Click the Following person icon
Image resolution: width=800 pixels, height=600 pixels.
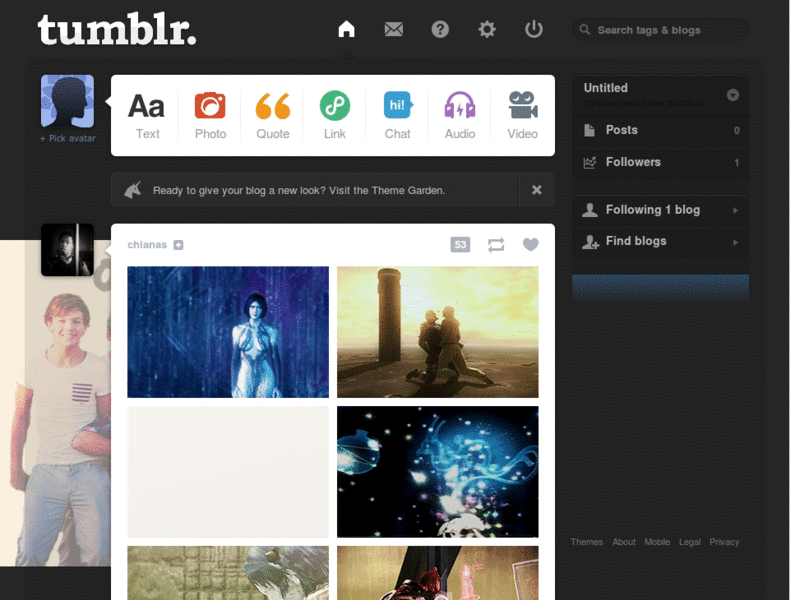pos(590,210)
